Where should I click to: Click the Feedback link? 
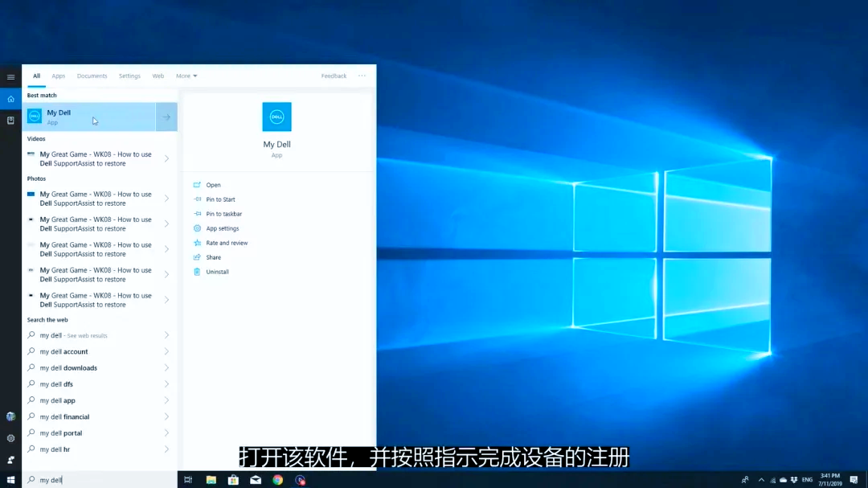tap(334, 76)
